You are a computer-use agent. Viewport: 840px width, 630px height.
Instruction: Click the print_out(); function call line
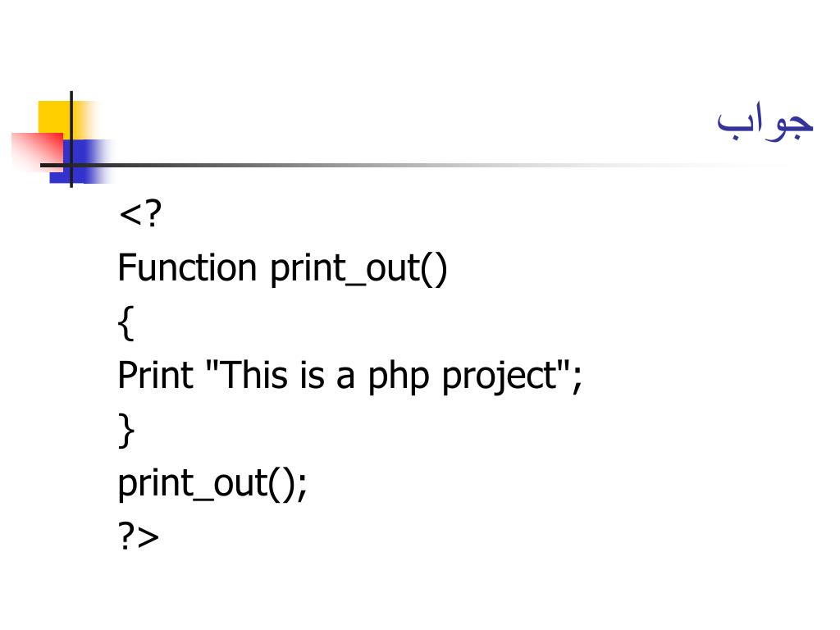[x=212, y=484]
